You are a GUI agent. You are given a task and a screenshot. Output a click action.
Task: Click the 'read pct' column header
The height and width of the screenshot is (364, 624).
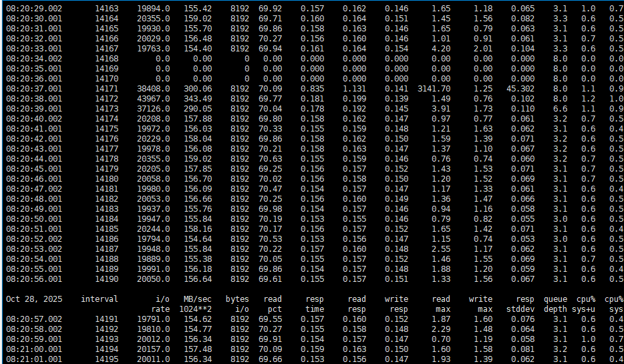click(x=272, y=305)
